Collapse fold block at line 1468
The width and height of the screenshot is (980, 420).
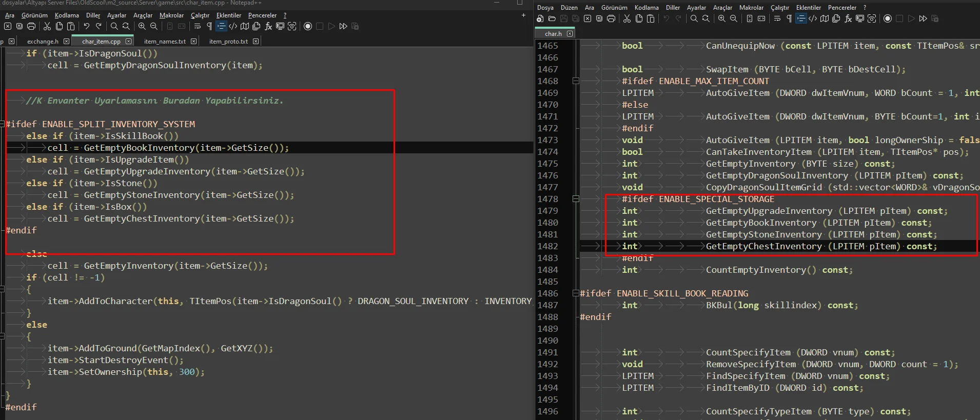(576, 81)
